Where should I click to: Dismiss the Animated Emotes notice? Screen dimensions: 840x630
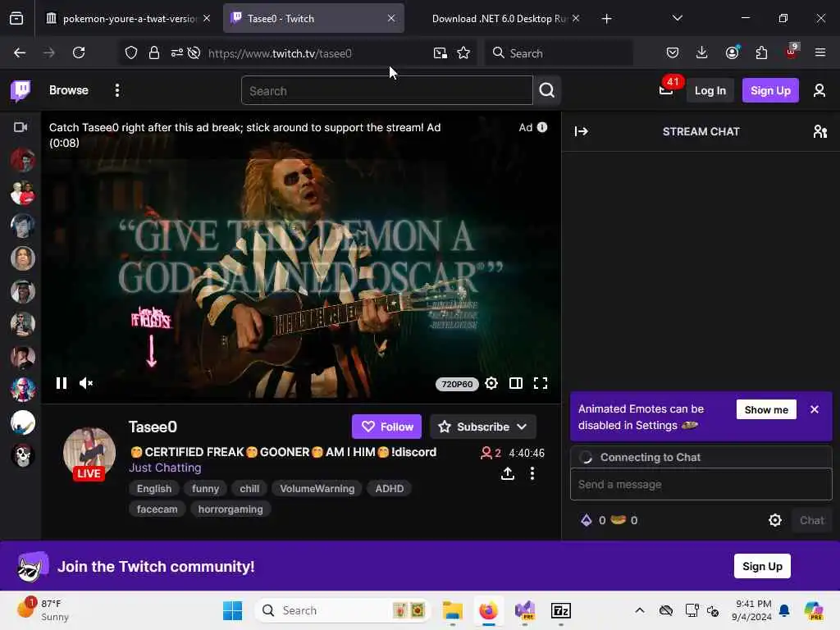(x=815, y=409)
